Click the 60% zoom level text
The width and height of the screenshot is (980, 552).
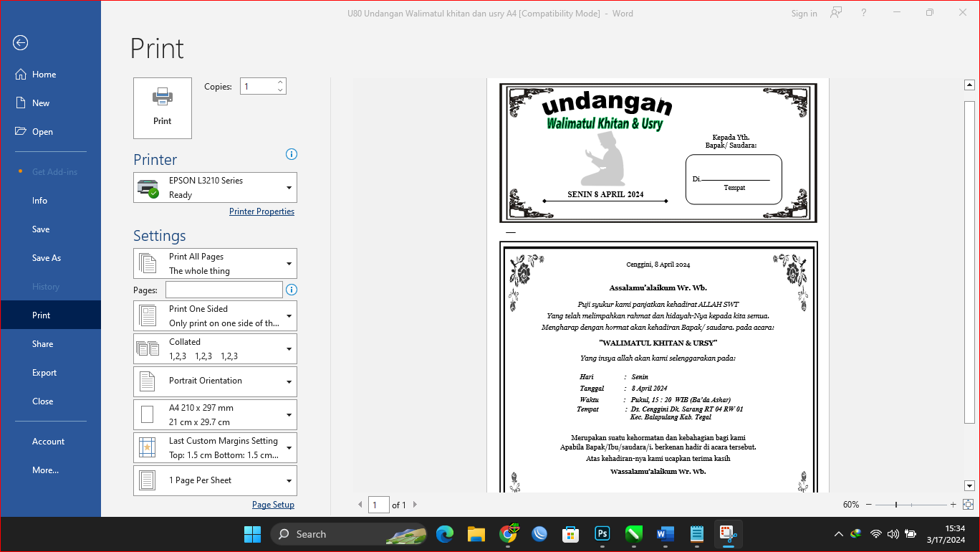pyautogui.click(x=851, y=505)
